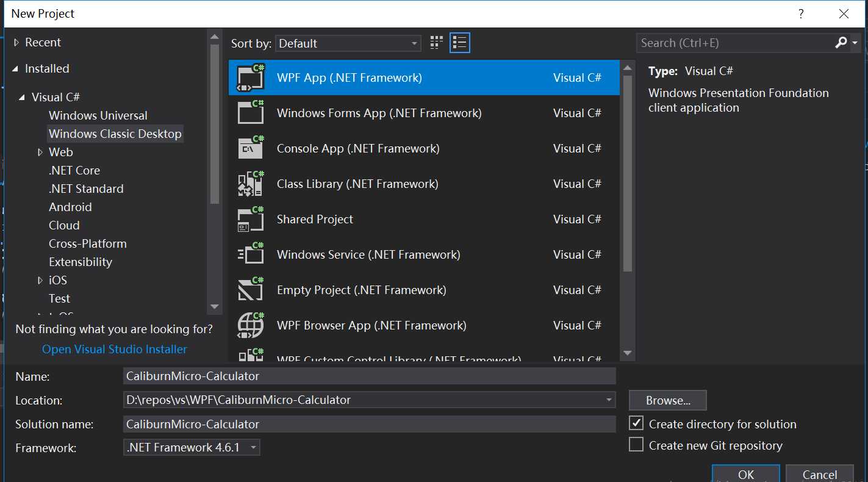This screenshot has height=482, width=868.
Task: Select the Windows Forms App template icon
Action: click(x=251, y=113)
